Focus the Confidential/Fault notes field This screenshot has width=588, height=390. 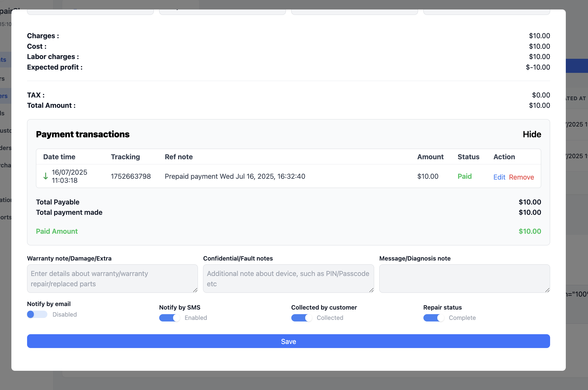point(288,278)
